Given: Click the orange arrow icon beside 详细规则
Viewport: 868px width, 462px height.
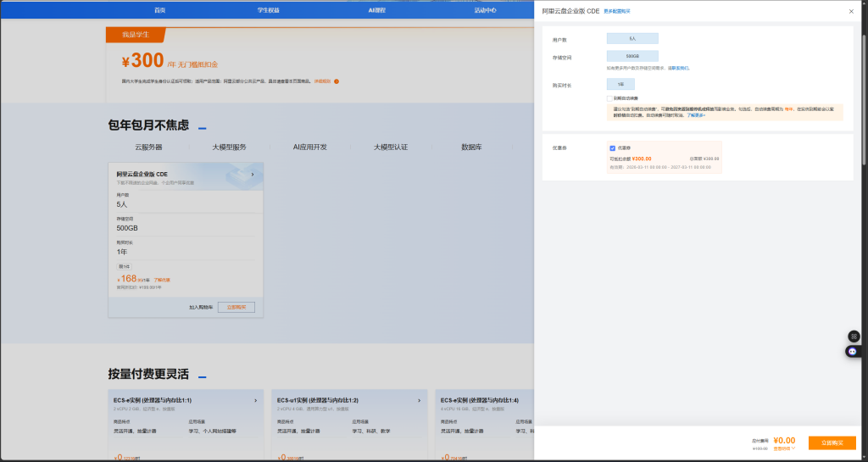Looking at the screenshot, I should (337, 81).
